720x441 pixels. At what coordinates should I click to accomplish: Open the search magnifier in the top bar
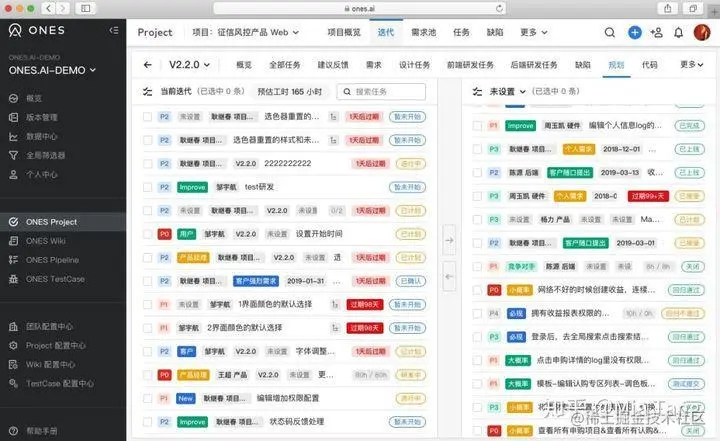(610, 33)
